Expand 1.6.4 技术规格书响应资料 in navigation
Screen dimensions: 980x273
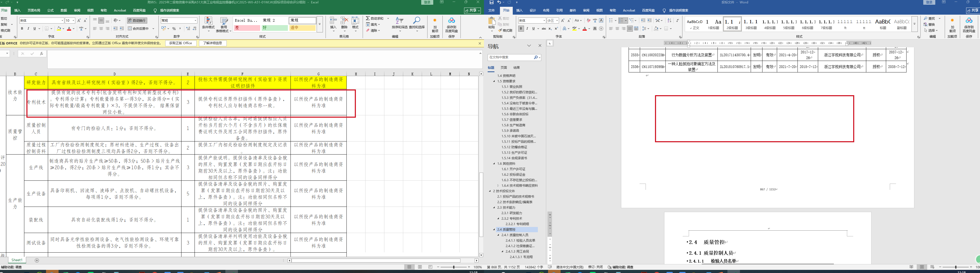pyautogui.click(x=498, y=186)
